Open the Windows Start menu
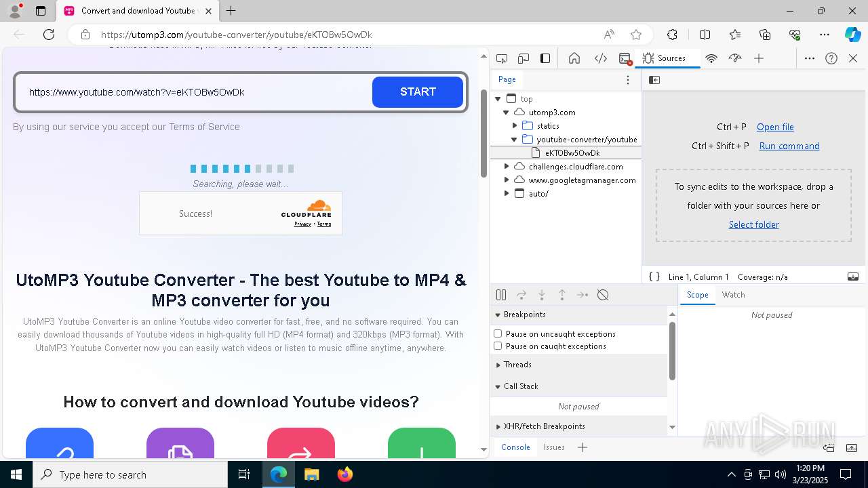Screen dimensions: 868x488 pyautogui.click(x=16, y=474)
